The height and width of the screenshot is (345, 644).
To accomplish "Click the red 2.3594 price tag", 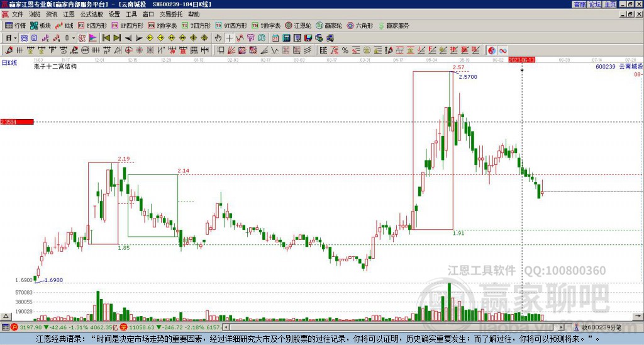I will click(17, 122).
